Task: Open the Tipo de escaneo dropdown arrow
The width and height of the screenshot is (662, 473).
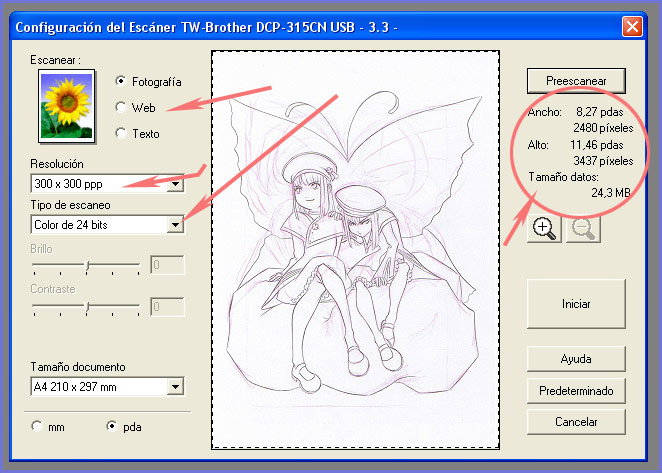Action: pos(175,225)
